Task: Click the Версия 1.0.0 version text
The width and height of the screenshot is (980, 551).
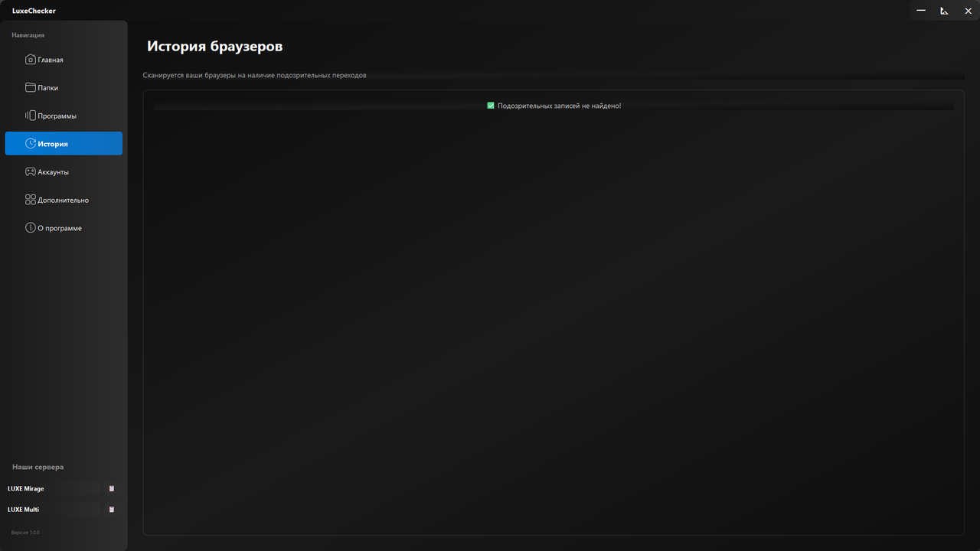Action: click(x=25, y=532)
